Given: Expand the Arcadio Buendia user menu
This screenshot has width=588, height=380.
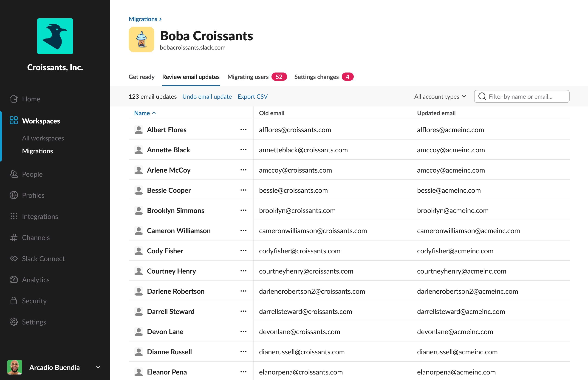Looking at the screenshot, I should (x=98, y=367).
